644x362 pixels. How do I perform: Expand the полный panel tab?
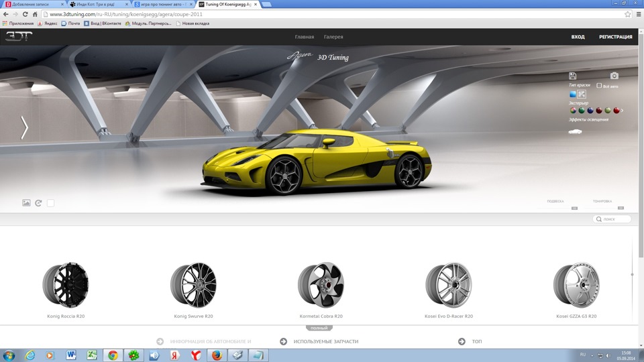point(319,328)
